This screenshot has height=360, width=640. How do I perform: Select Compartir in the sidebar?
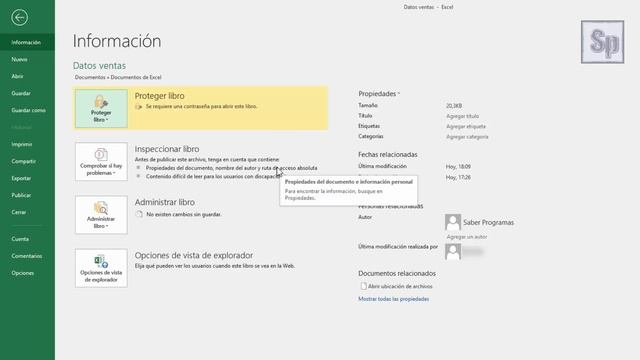(27, 161)
